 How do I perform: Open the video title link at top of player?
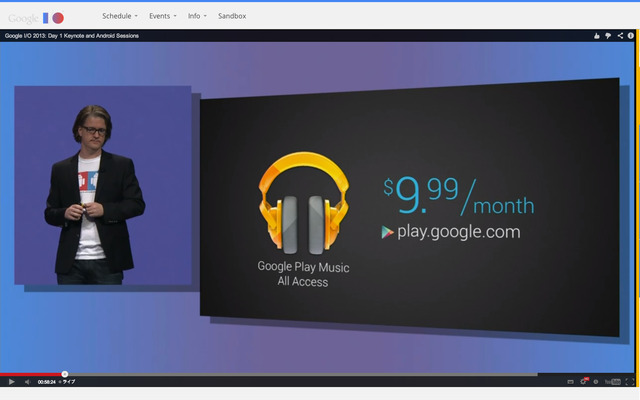[x=72, y=36]
